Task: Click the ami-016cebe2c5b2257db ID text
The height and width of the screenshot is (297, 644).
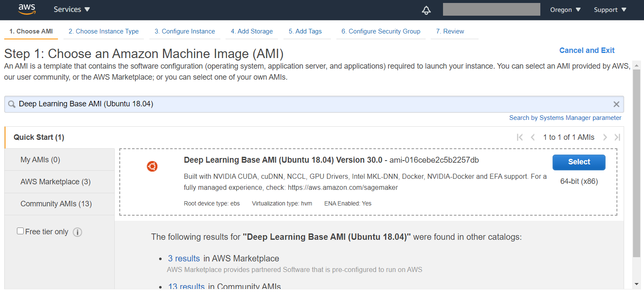Action: click(x=434, y=160)
